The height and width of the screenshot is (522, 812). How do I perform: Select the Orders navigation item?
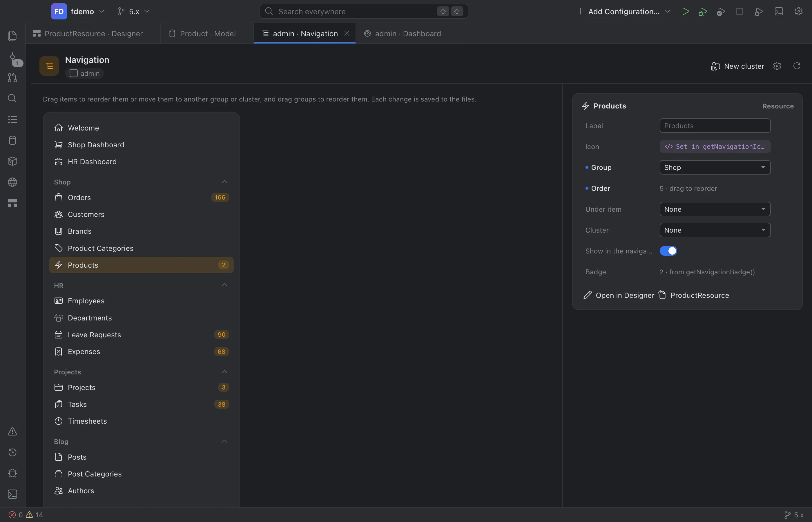click(x=141, y=197)
